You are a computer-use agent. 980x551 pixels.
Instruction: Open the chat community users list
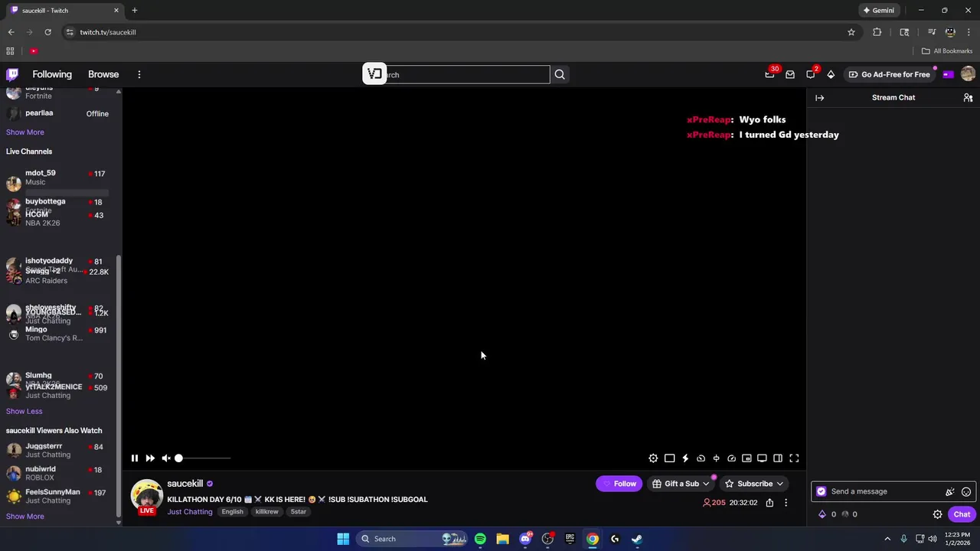click(x=968, y=98)
